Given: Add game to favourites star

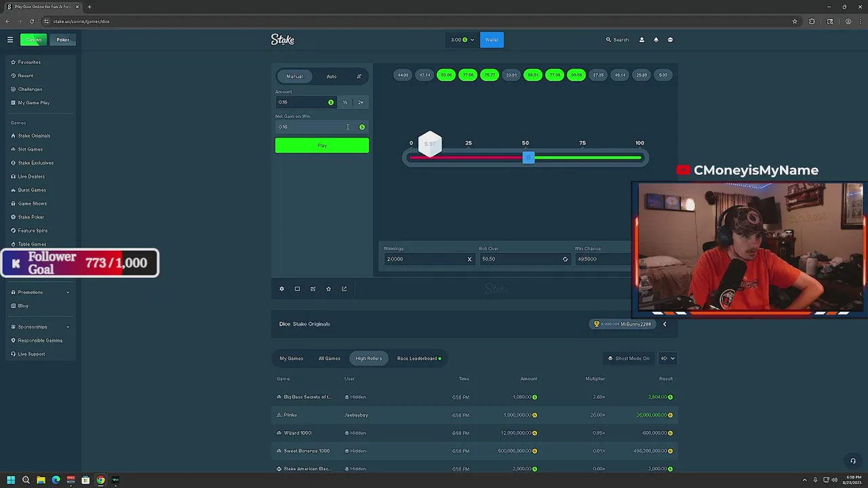Looking at the screenshot, I should coord(328,289).
